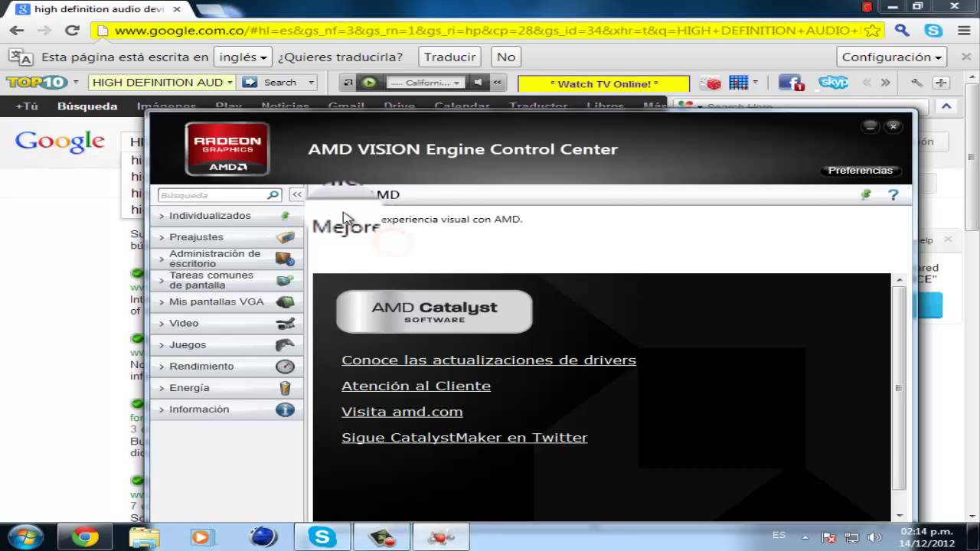Open the Windows Start menu
This screenshot has width=980, height=551.
pyautogui.click(x=25, y=536)
